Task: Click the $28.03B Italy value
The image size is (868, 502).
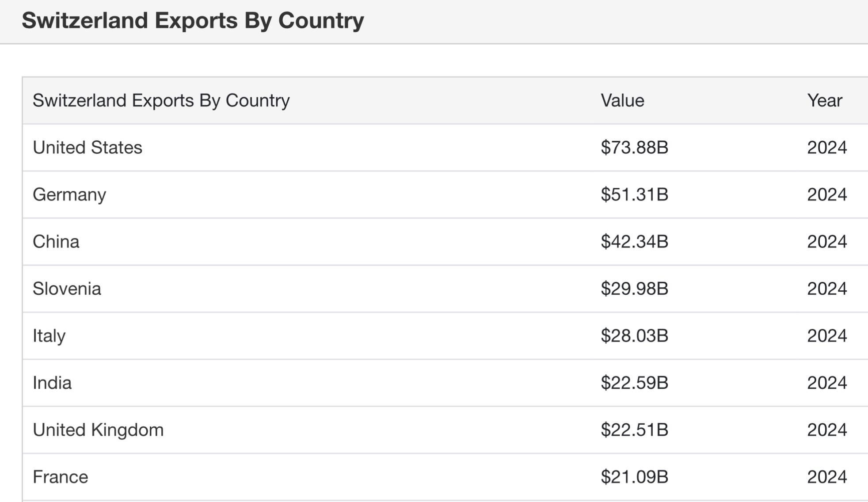Action: pos(634,336)
